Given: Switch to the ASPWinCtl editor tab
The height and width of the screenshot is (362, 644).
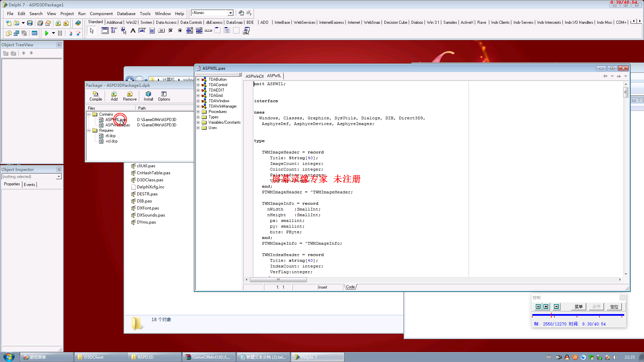Looking at the screenshot, I should point(255,76).
